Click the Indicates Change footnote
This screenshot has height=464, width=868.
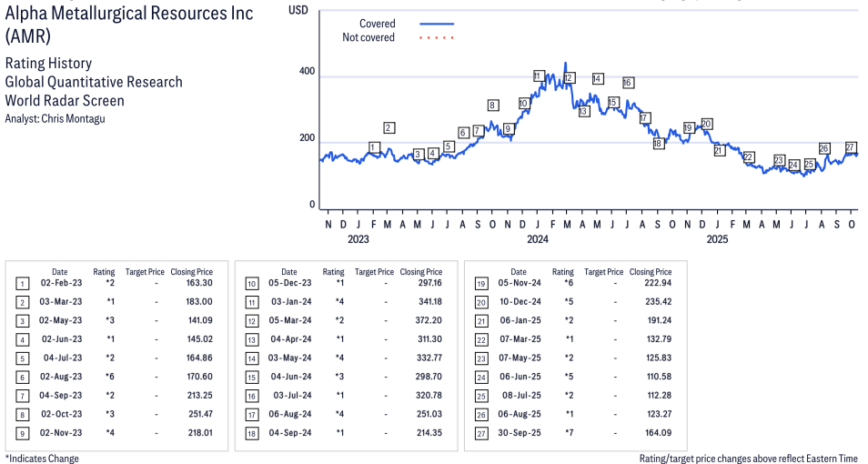(42, 459)
